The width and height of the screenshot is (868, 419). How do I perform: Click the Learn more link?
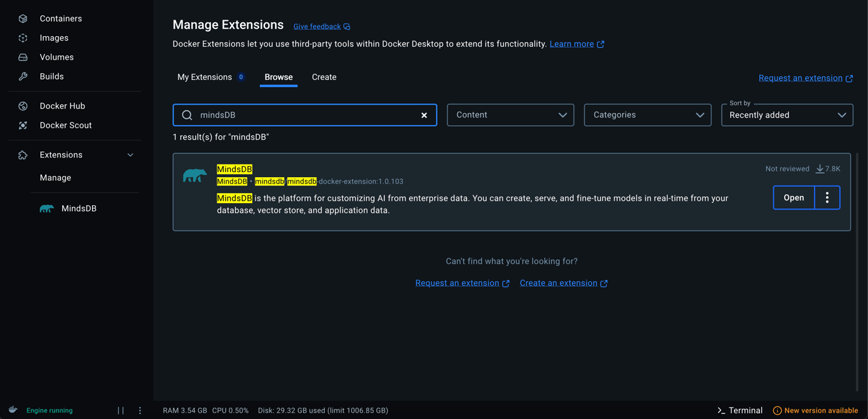point(571,44)
